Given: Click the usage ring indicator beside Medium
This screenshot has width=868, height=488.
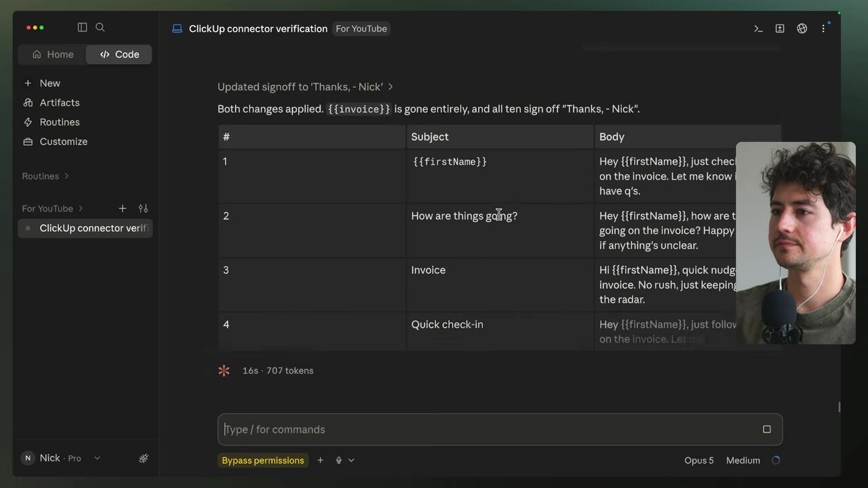Looking at the screenshot, I should [x=776, y=460].
